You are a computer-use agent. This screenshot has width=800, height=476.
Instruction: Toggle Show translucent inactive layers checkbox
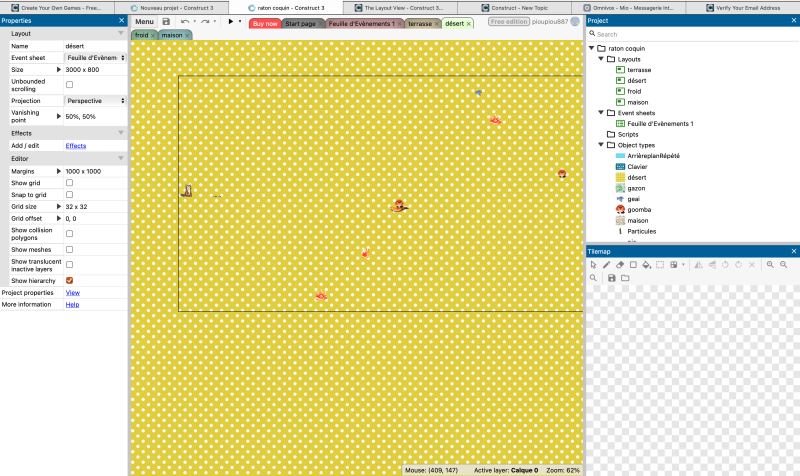coord(69,265)
